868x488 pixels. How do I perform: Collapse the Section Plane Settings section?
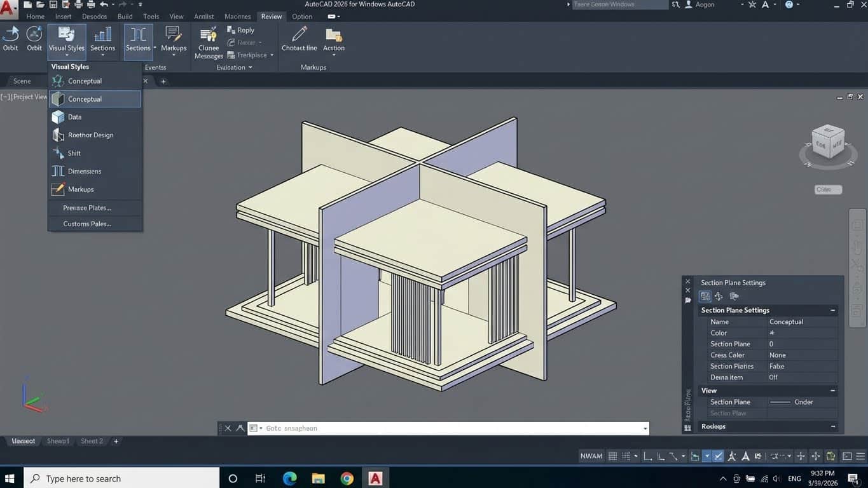coord(832,310)
